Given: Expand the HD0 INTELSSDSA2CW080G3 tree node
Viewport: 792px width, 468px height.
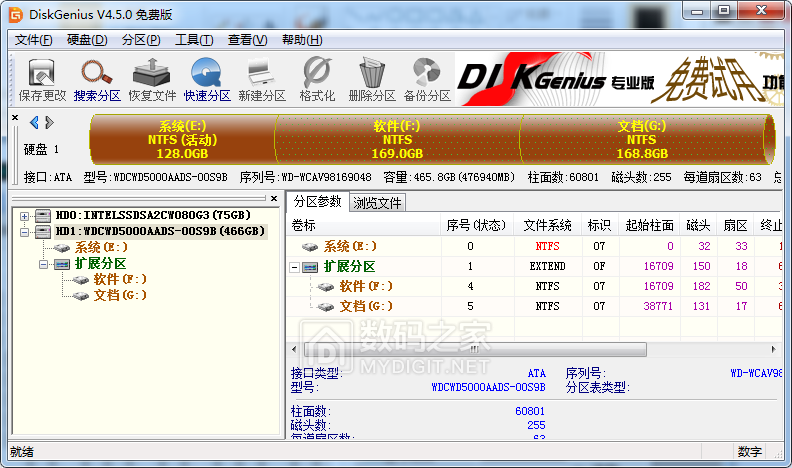Looking at the screenshot, I should pyautogui.click(x=25, y=215).
